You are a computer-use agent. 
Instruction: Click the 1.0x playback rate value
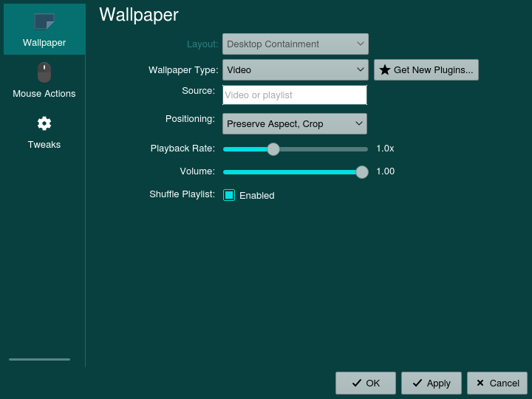click(385, 149)
